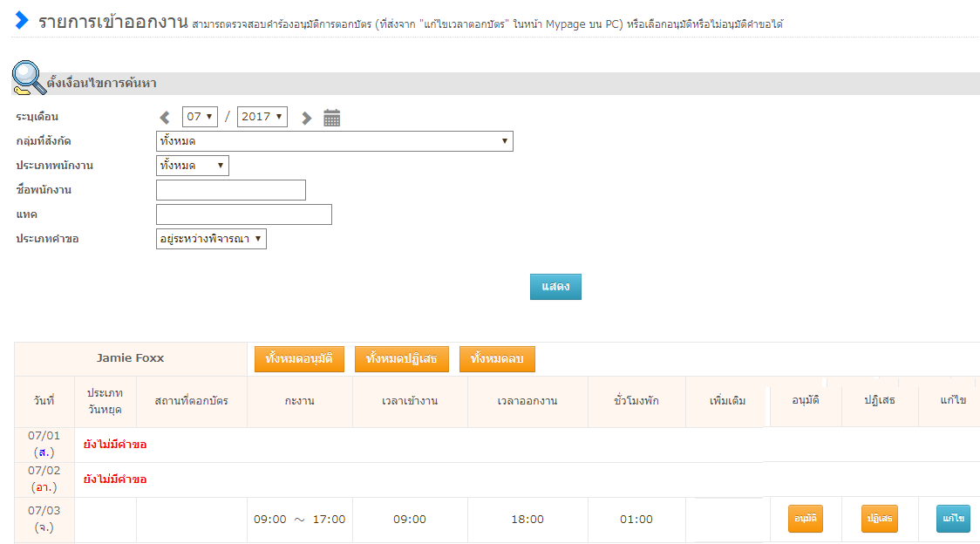This screenshot has height=544, width=980.
Task: Click the next month arrow icon
Action: [x=306, y=118]
